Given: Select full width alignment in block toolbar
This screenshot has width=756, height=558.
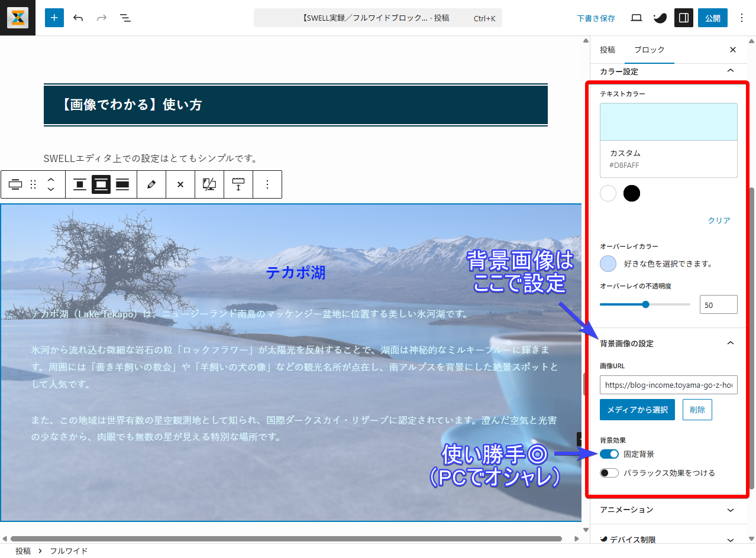Looking at the screenshot, I should tap(122, 184).
